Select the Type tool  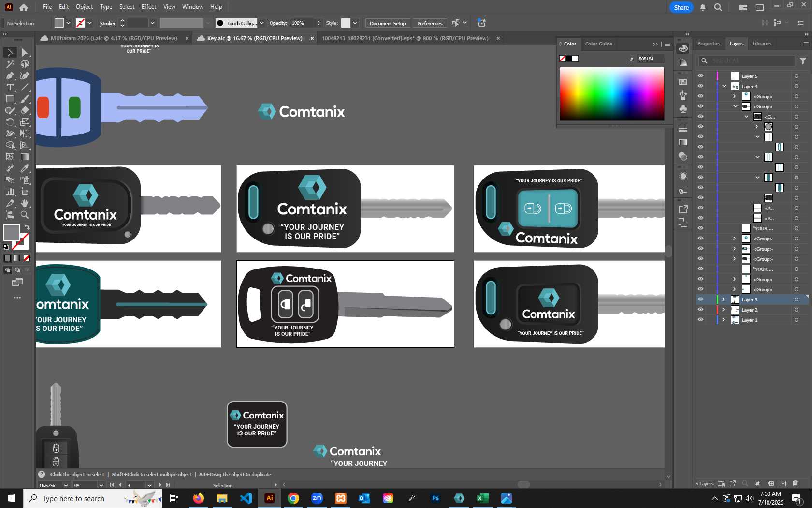point(10,87)
